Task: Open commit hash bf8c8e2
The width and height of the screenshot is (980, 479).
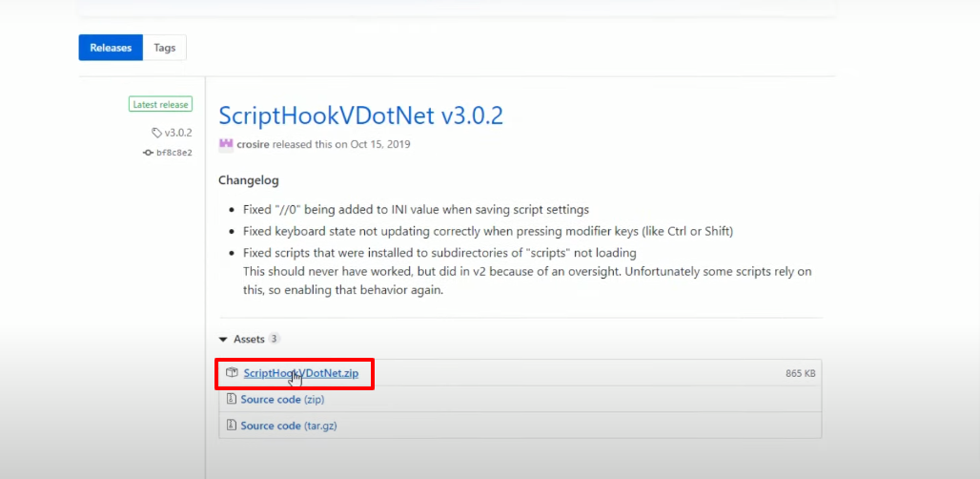Action: click(x=174, y=152)
